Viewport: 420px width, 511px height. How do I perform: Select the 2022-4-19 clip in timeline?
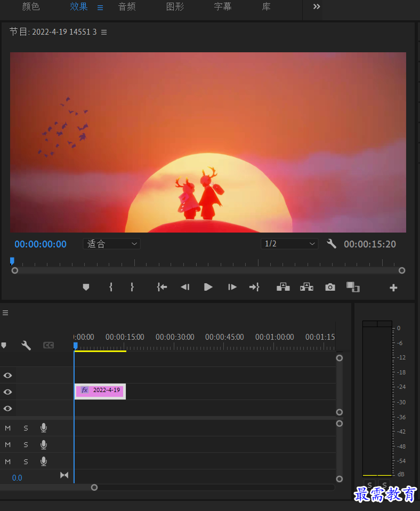pyautogui.click(x=100, y=392)
